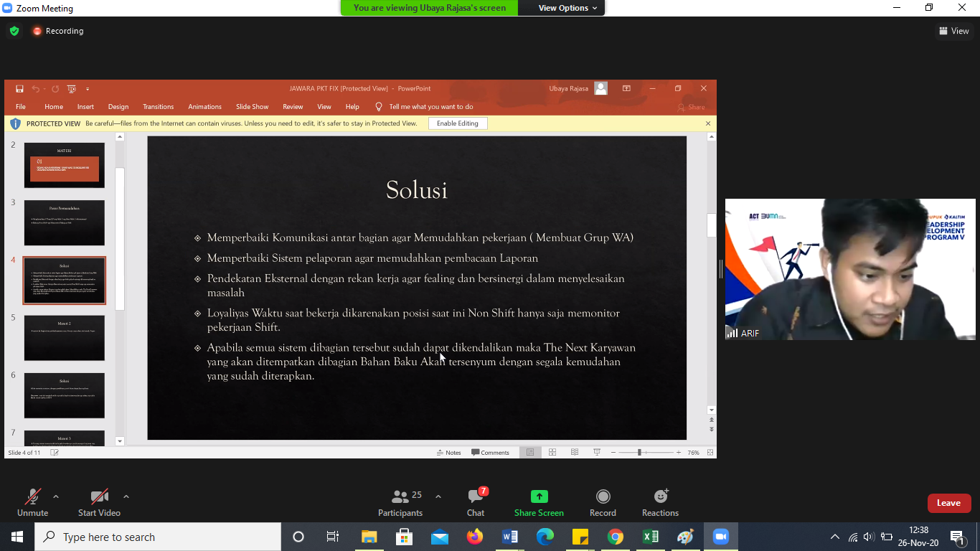Image resolution: width=980 pixels, height=551 pixels.
Task: Click the Share Screen icon
Action: point(539,497)
